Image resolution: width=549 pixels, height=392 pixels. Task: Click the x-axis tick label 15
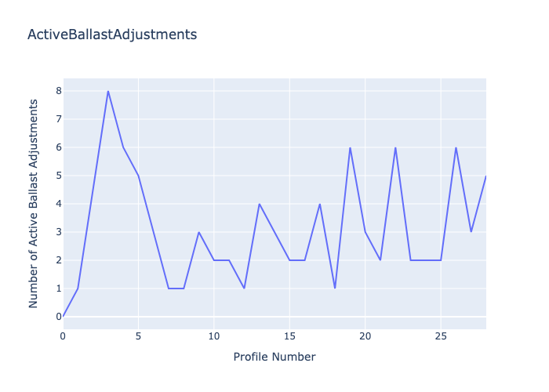pos(289,336)
